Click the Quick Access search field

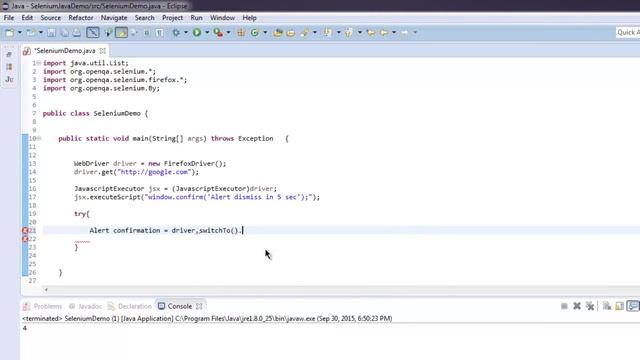(628, 32)
